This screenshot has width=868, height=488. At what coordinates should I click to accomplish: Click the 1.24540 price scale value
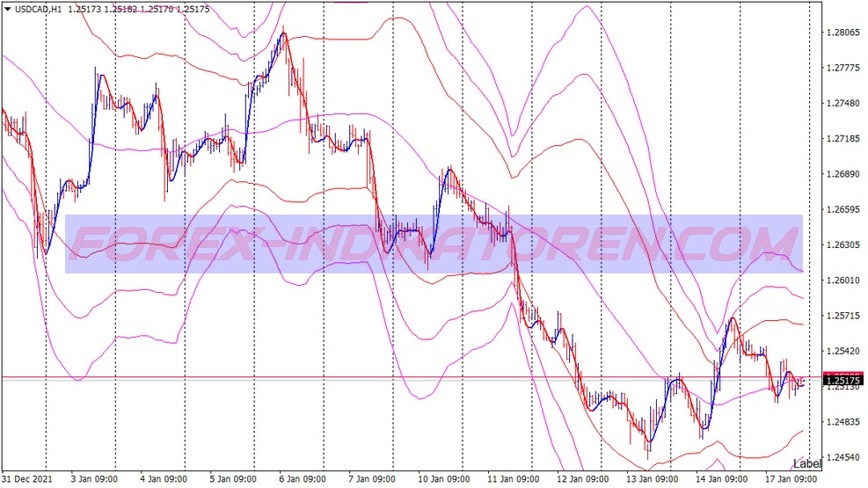(843, 457)
